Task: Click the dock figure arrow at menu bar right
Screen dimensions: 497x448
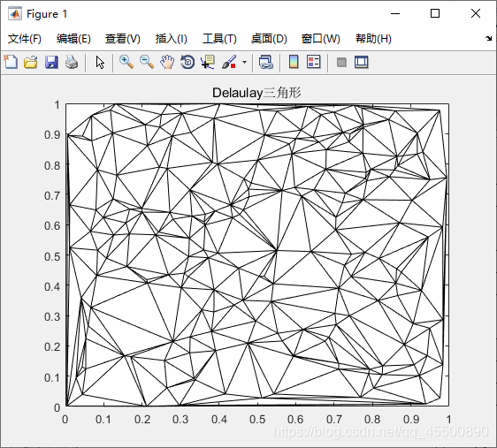Action: click(x=488, y=39)
